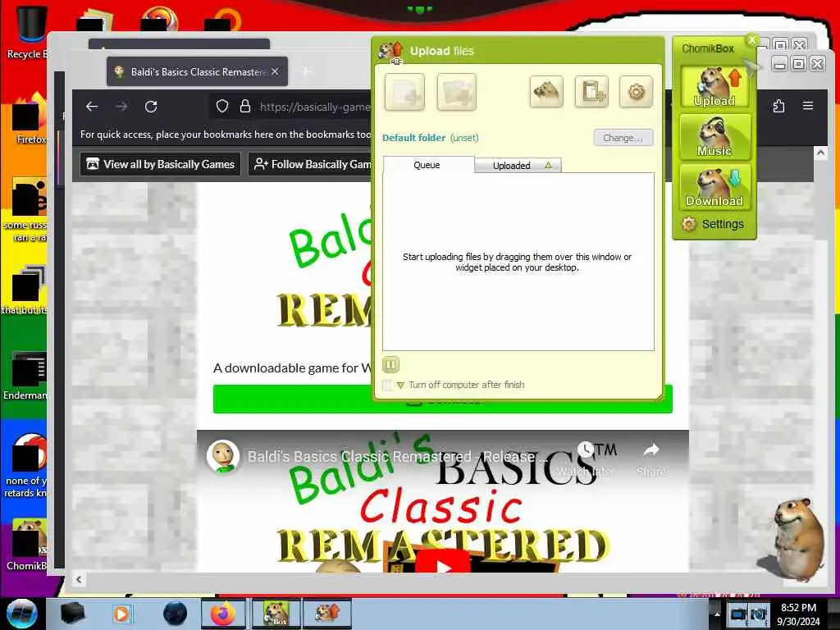Expand the turn off computer options arrow
This screenshot has height=630, width=840.
400,386
